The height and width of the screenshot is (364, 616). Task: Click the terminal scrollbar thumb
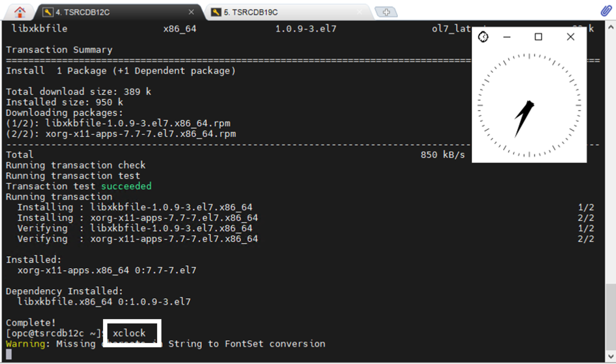coord(611,317)
